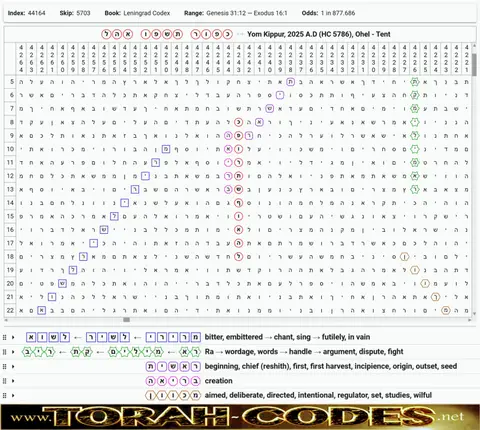Click the title "Yom Kippur, 2025 A.D (HC 5786), Ohel - Tent"
480x430 pixels.
(x=319, y=34)
